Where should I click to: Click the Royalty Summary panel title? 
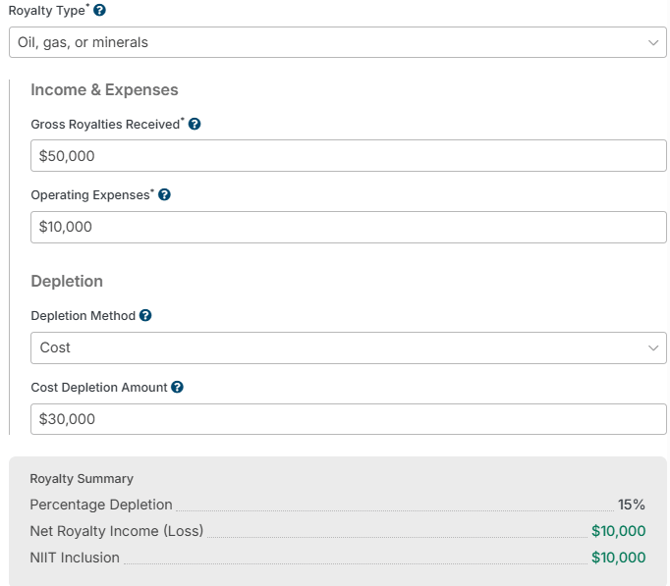(82, 479)
